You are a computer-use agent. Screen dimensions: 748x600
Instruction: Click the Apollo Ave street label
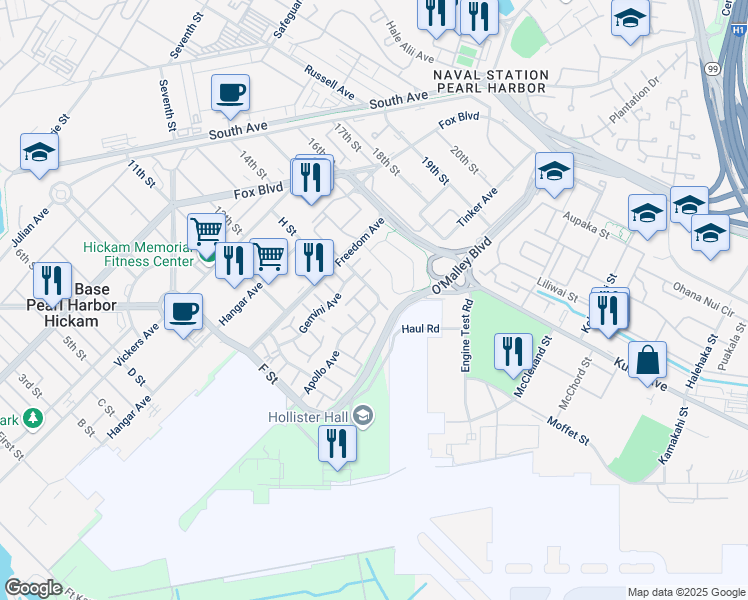click(x=322, y=372)
